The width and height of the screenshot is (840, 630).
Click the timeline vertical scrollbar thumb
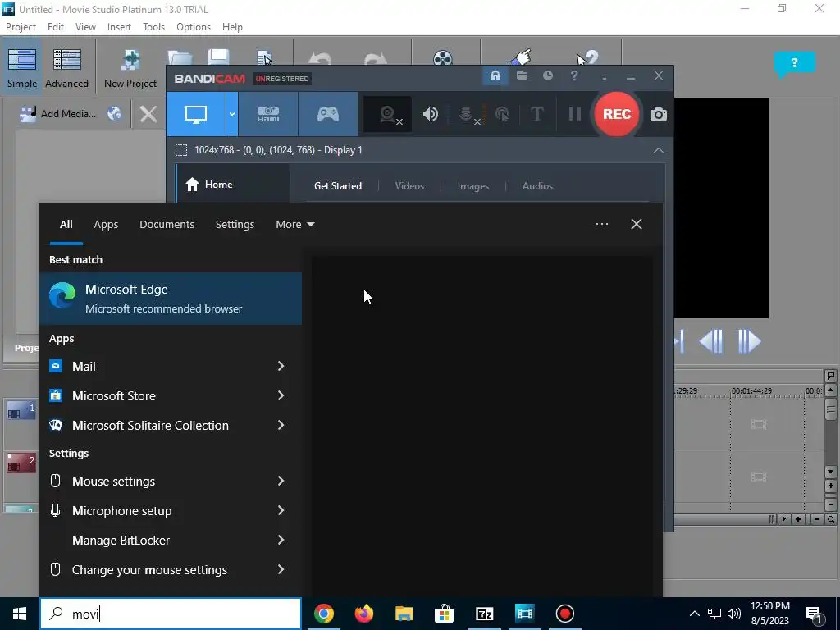tap(830, 409)
